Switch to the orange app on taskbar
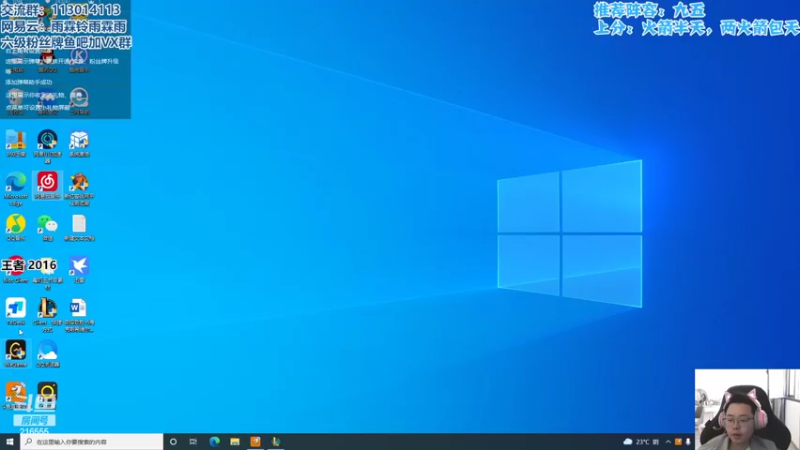Image resolution: width=800 pixels, height=450 pixels. click(256, 442)
